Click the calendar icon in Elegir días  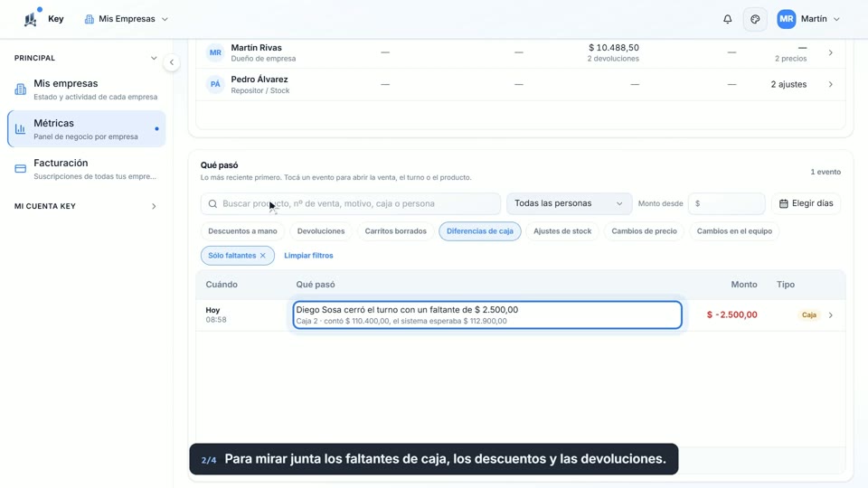click(783, 203)
